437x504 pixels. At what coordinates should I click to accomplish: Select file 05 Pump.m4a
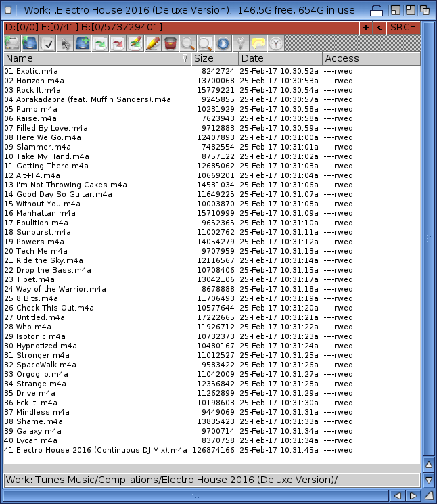coord(31,109)
